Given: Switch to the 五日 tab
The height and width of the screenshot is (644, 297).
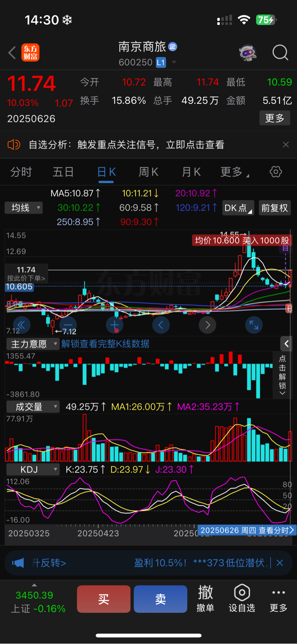Looking at the screenshot, I should click(63, 172).
